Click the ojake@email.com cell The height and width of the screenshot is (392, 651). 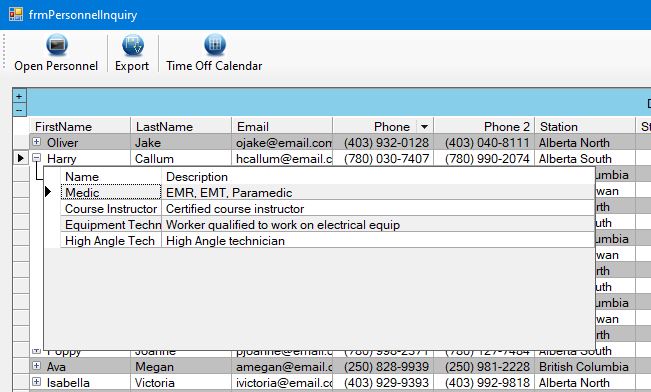(282, 142)
